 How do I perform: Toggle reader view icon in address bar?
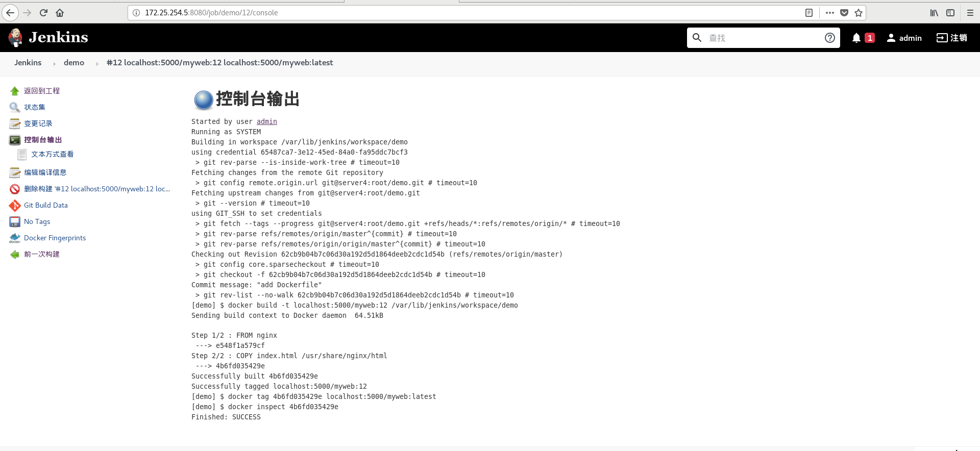(x=809, y=13)
